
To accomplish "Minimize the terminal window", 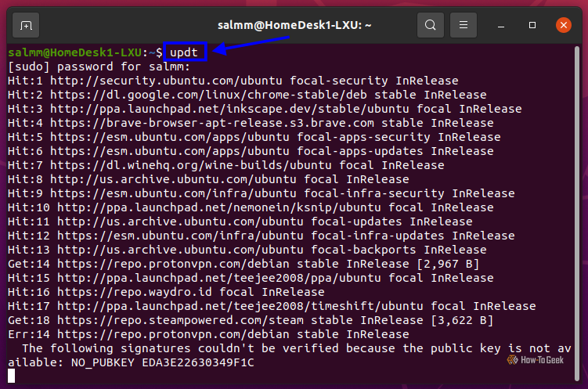I will point(500,26).
